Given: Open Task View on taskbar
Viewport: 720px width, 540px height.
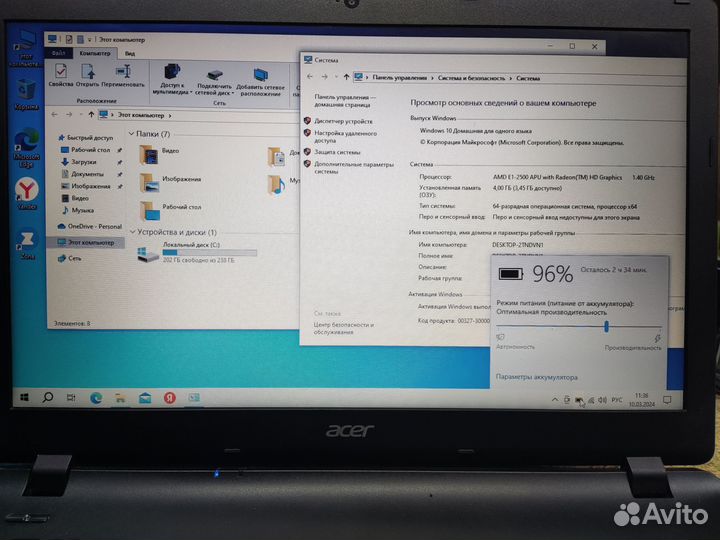Looking at the screenshot, I should coord(71,398).
